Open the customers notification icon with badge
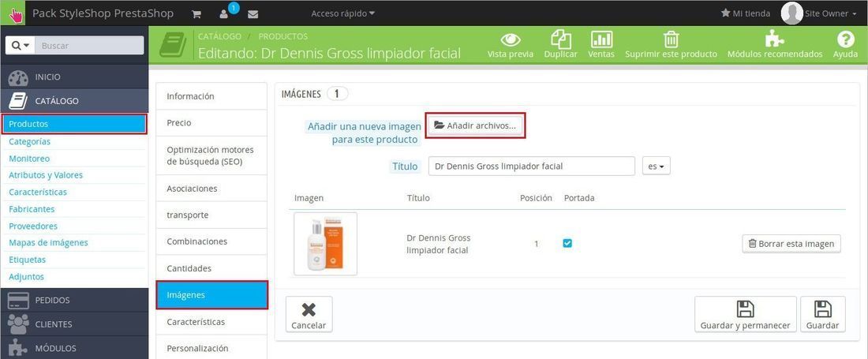This screenshot has width=868, height=359. pyautogui.click(x=226, y=13)
